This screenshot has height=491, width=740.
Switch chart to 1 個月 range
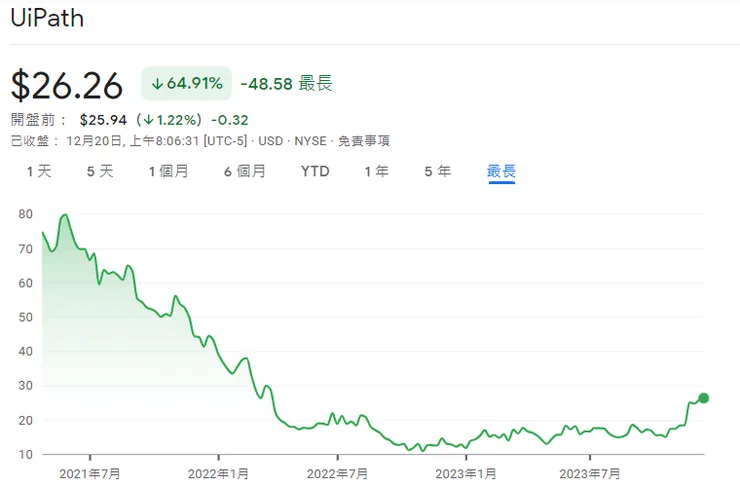pos(169,171)
